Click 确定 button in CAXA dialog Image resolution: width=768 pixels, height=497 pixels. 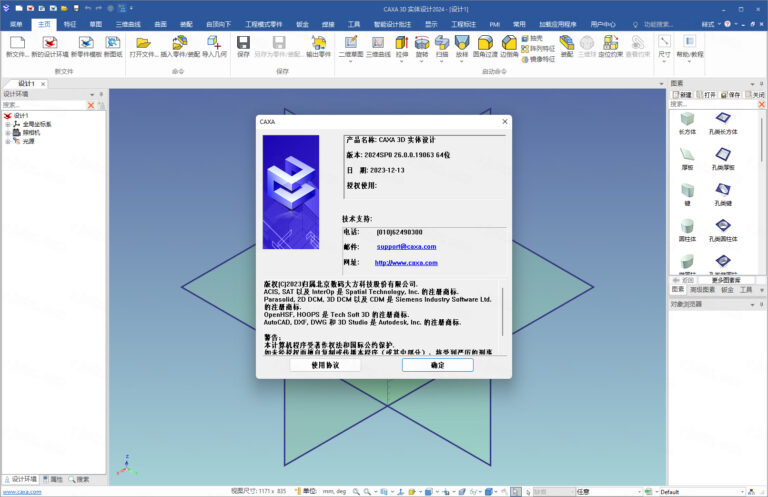pos(438,365)
